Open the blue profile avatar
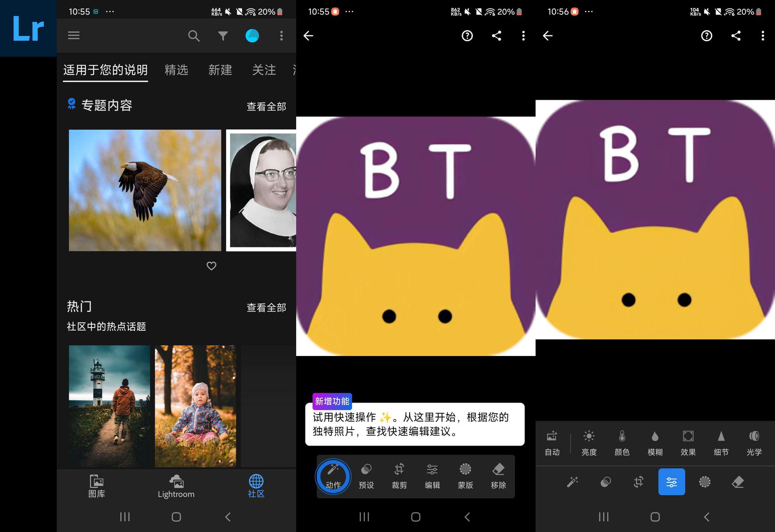 (252, 36)
